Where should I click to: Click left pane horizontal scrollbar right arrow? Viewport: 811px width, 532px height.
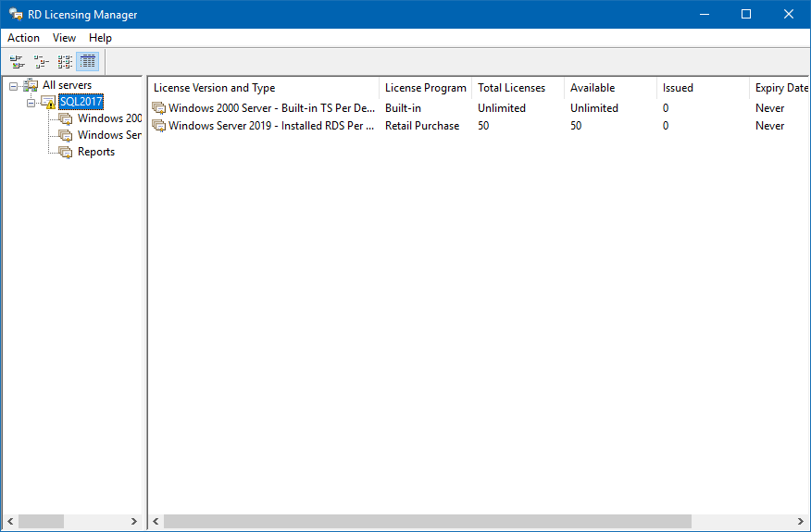134,522
